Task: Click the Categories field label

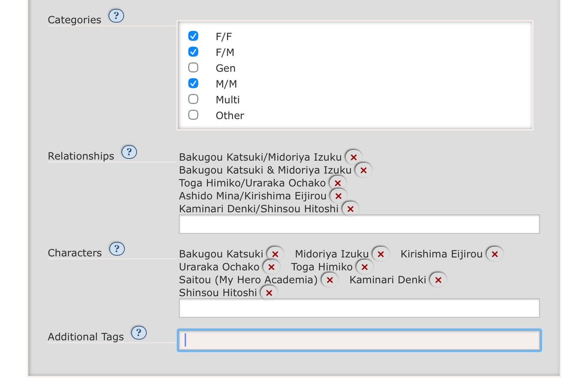Action: 74,20
